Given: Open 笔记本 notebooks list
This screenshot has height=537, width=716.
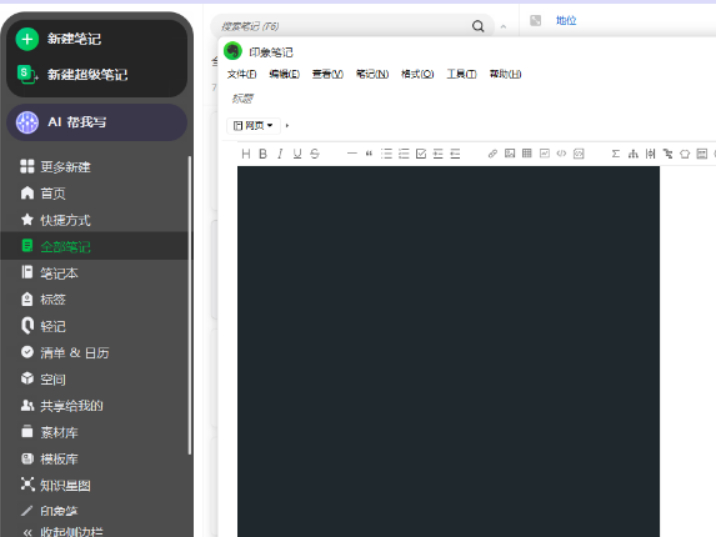Looking at the screenshot, I should 49,273.
